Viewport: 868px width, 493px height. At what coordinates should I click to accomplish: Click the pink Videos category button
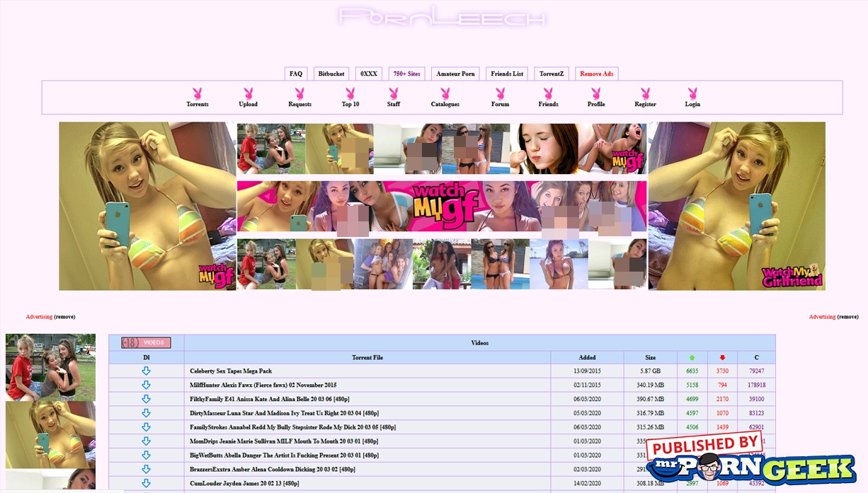pyautogui.click(x=147, y=343)
